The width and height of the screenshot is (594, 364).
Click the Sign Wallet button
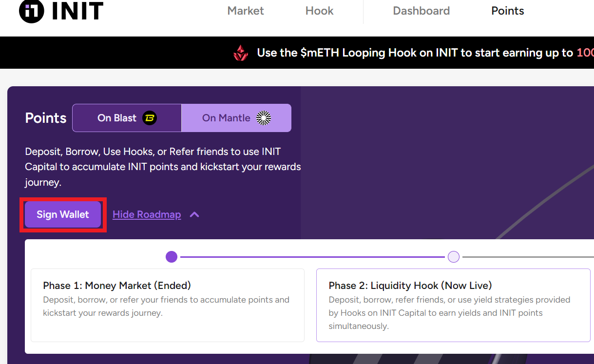coord(63,214)
